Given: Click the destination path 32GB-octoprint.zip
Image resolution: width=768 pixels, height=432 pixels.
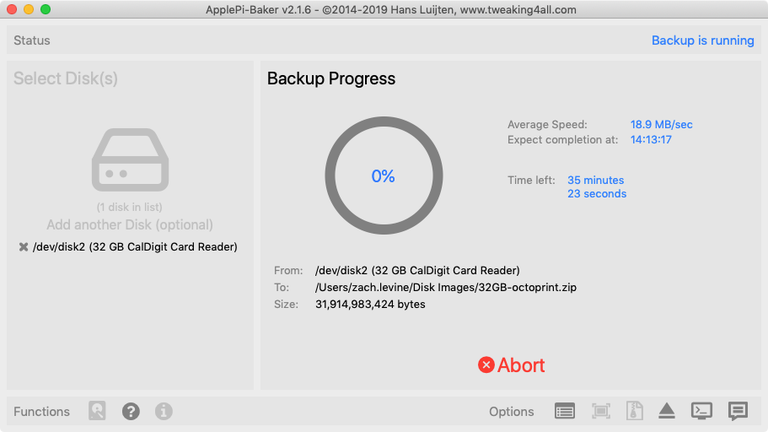Looking at the screenshot, I should [x=445, y=287].
